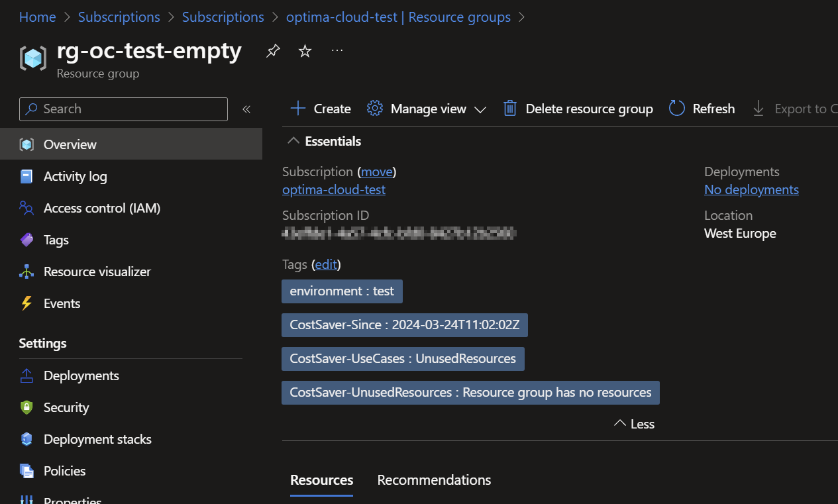The width and height of the screenshot is (838, 504).
Task: Expand breadcrumb chevron after Resource groups
Action: click(521, 17)
